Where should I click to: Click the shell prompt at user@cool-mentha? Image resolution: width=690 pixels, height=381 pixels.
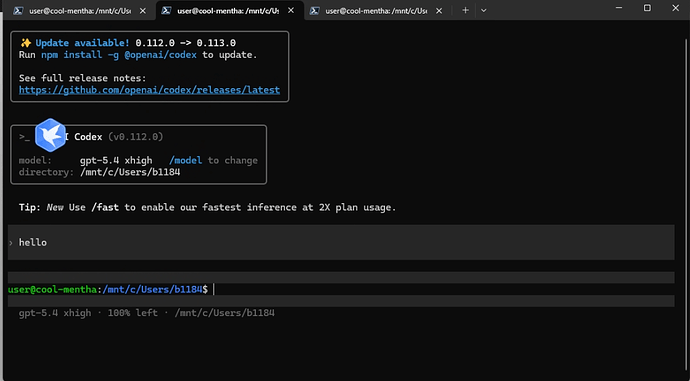pyautogui.click(x=108, y=289)
